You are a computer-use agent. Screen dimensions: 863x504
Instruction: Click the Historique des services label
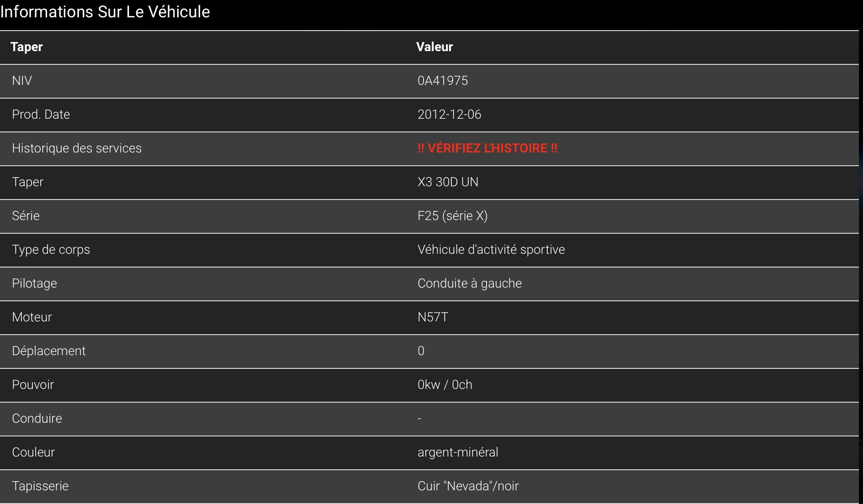(x=77, y=148)
